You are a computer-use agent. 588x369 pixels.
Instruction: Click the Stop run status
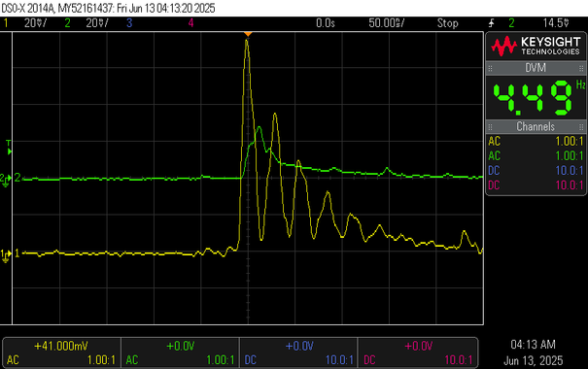click(447, 23)
